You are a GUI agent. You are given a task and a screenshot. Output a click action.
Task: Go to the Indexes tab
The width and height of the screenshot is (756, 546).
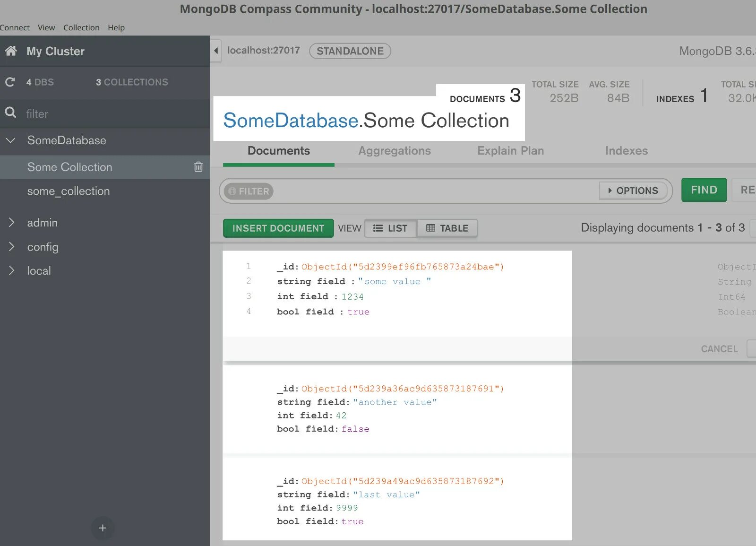click(627, 151)
